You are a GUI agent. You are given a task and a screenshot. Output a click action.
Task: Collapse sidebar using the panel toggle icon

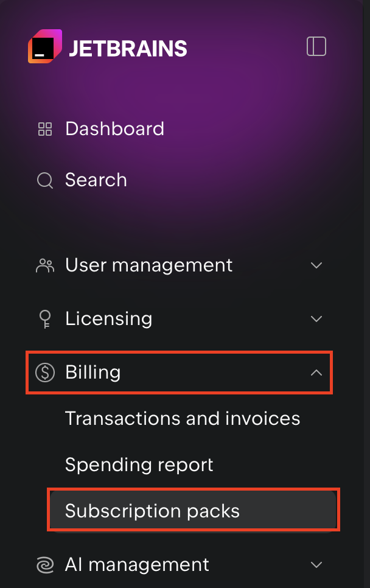coord(316,47)
